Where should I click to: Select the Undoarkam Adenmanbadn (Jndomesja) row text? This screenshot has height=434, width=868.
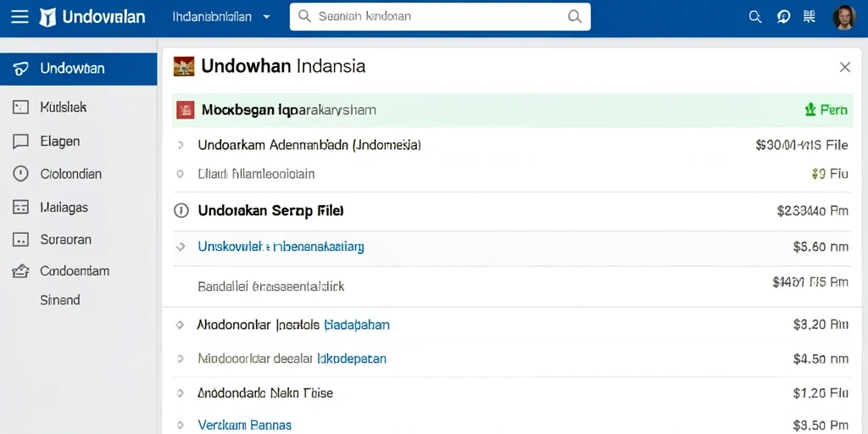pos(309,146)
